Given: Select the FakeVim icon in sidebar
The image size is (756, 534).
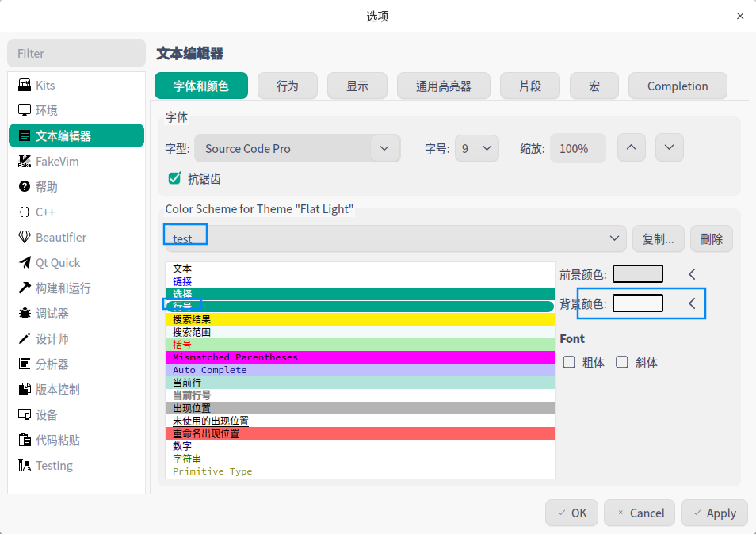Looking at the screenshot, I should tap(25, 162).
